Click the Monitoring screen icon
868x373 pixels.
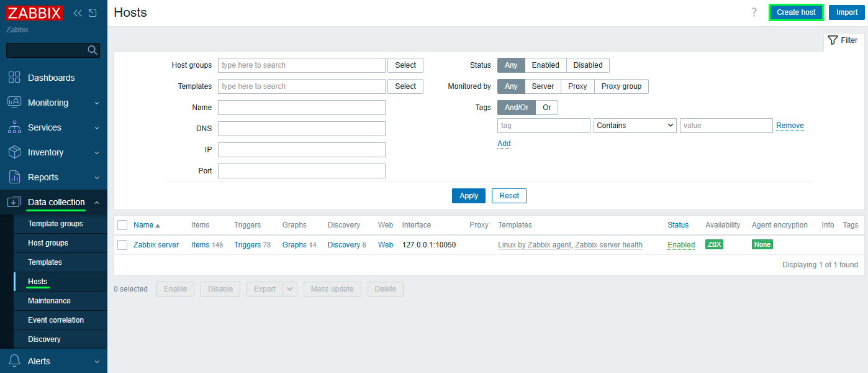coord(14,103)
